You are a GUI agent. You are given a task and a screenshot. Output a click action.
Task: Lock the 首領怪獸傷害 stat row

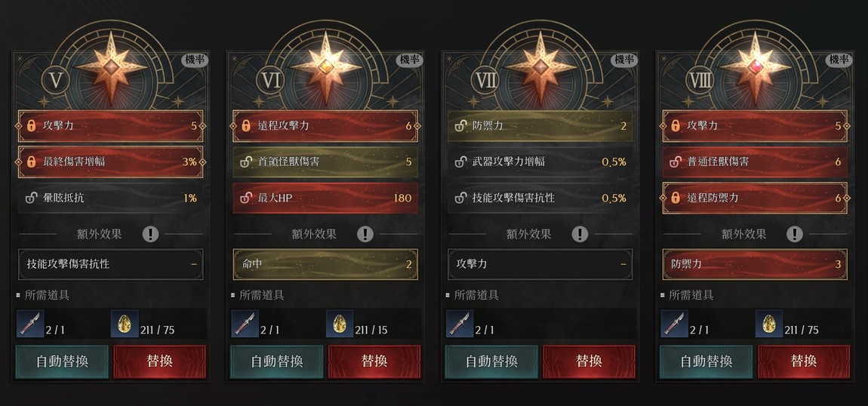246,162
